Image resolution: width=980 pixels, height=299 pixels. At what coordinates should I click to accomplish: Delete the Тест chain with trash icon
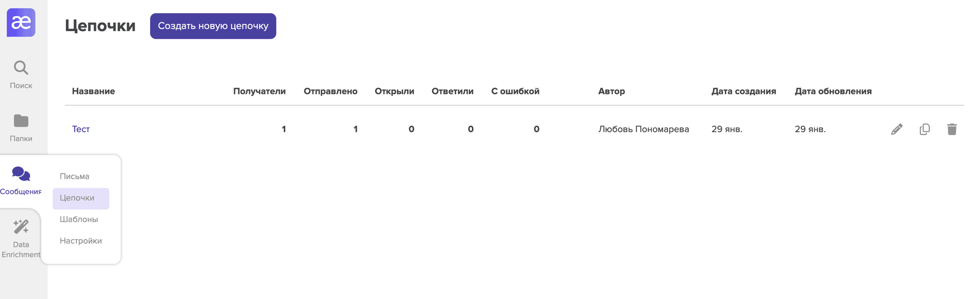tap(952, 129)
